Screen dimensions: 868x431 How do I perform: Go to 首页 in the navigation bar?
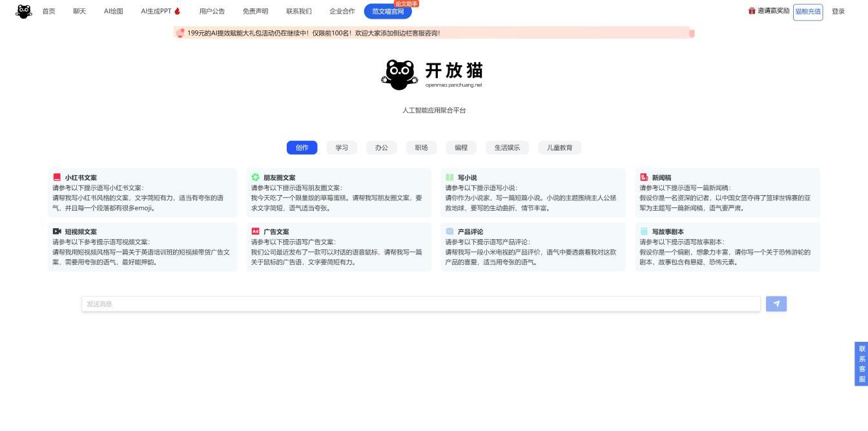[48, 11]
